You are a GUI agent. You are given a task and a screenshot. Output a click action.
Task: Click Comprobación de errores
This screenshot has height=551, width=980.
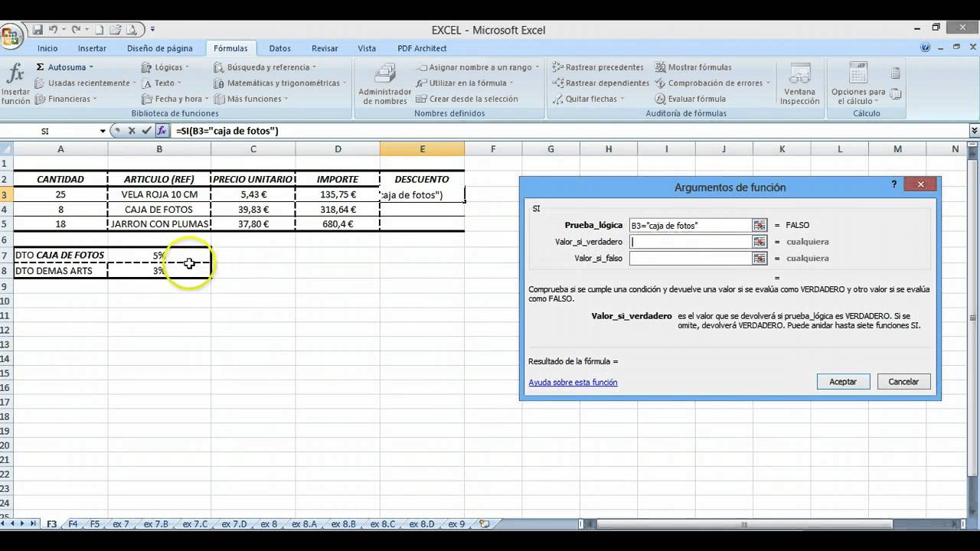(713, 83)
